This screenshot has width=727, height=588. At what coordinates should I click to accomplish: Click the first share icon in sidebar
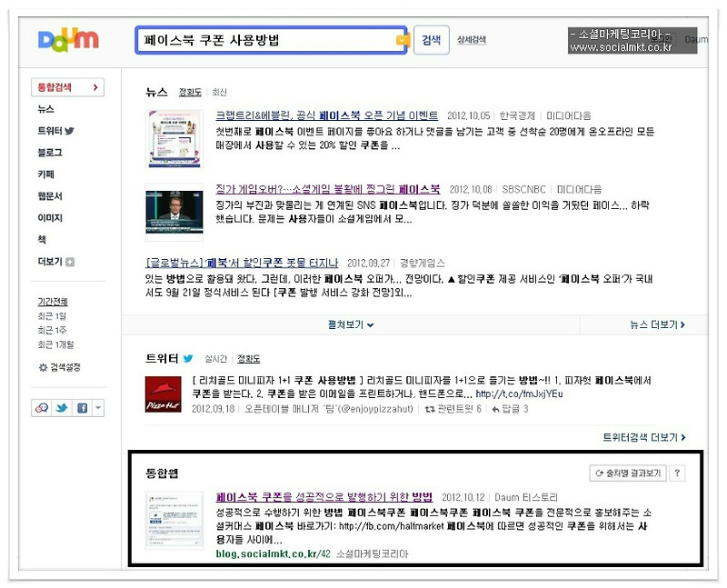(x=42, y=408)
